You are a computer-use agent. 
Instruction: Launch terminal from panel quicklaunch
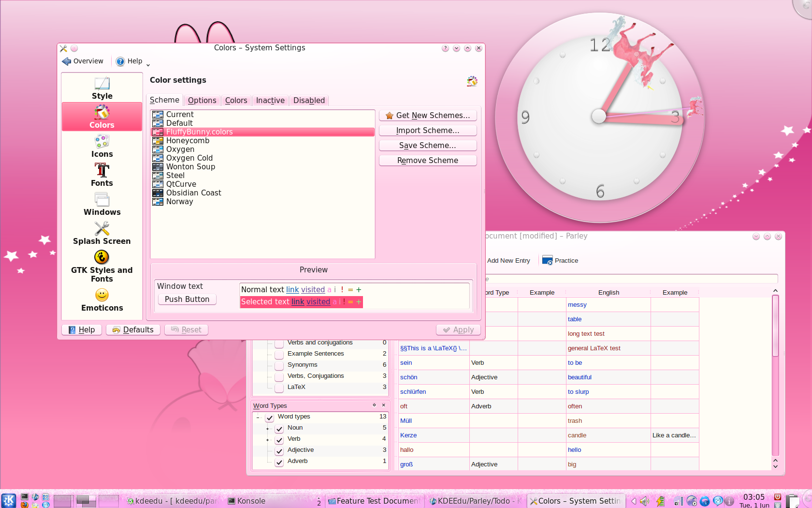point(25,497)
